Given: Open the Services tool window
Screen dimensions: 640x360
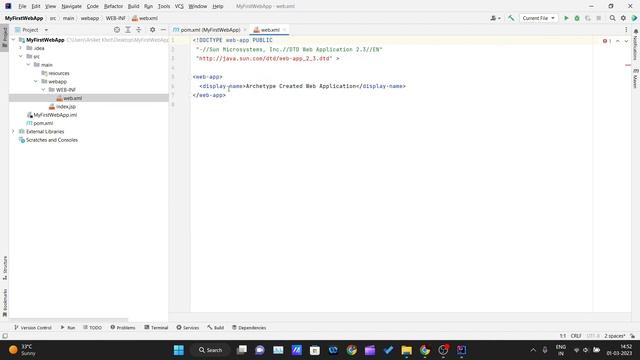Looking at the screenshot, I should pyautogui.click(x=187, y=327).
